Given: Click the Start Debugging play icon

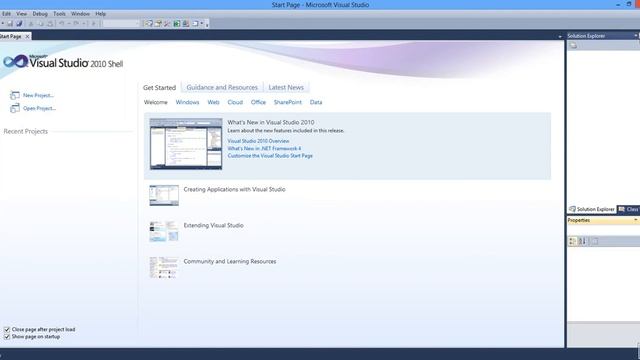Looking at the screenshot, I should 93,24.
